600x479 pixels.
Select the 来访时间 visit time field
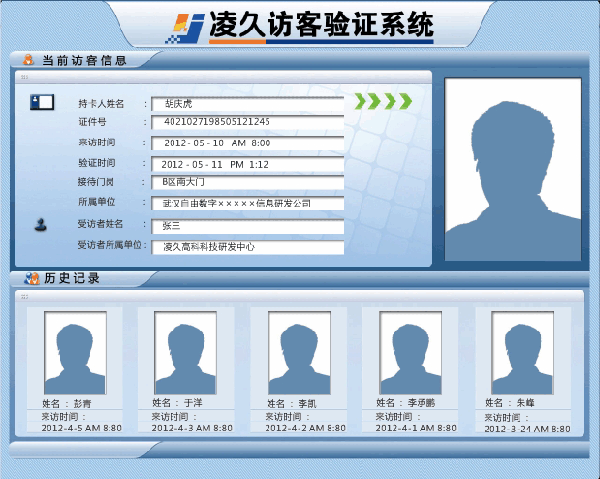[x=247, y=143]
